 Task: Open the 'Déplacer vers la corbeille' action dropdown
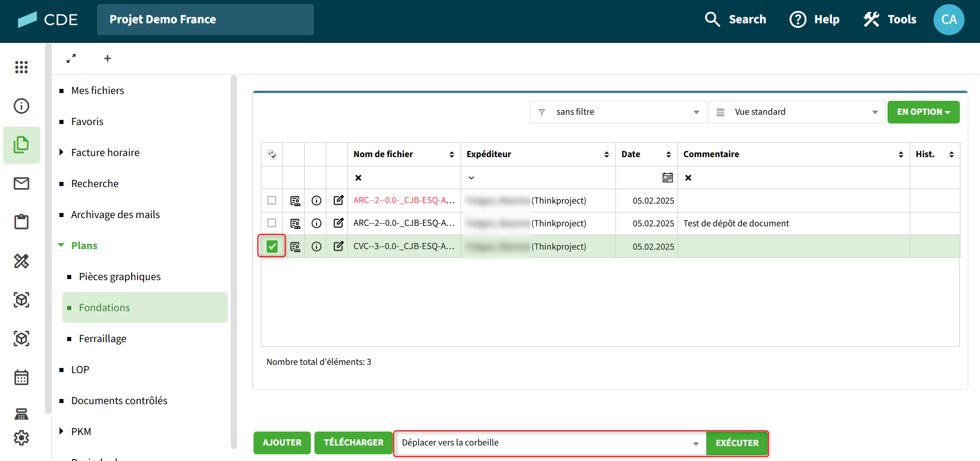point(550,443)
